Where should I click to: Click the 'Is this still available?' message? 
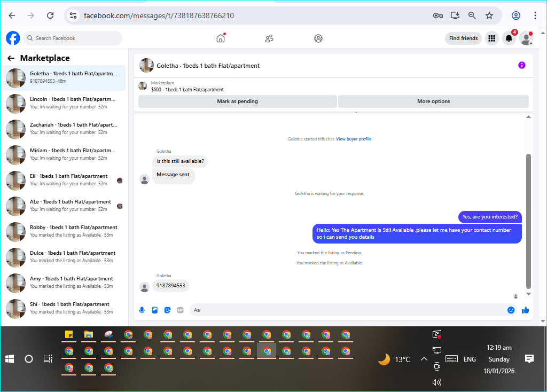tap(180, 161)
